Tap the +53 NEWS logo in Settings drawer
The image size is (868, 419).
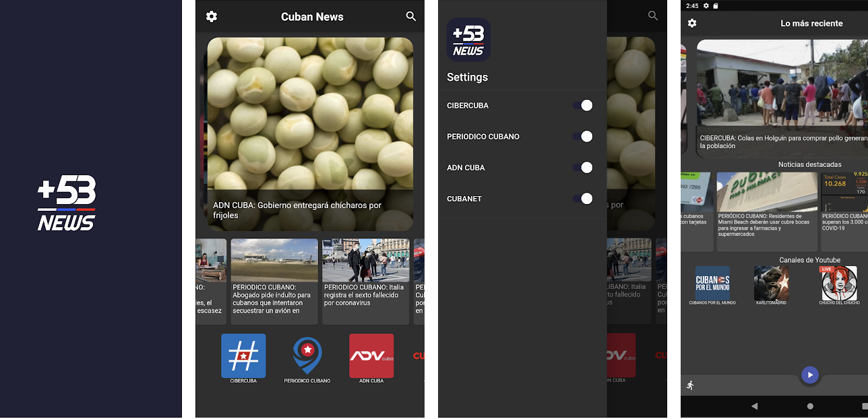point(468,40)
